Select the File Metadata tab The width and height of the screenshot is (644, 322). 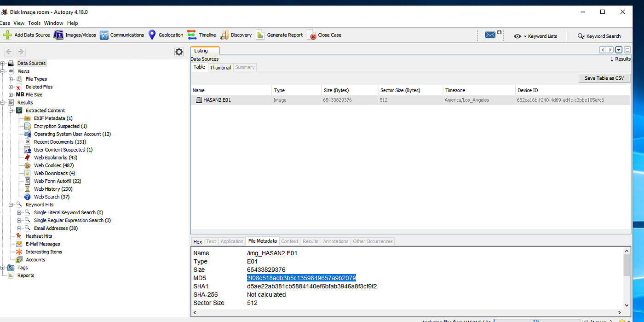point(262,241)
